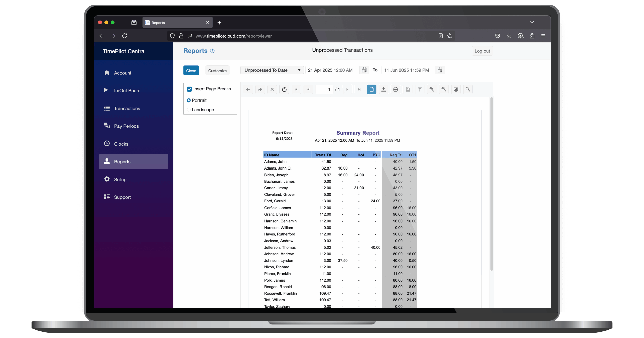Click the search icon in report toolbar
This screenshot has height=338, width=644.
tap(468, 89)
